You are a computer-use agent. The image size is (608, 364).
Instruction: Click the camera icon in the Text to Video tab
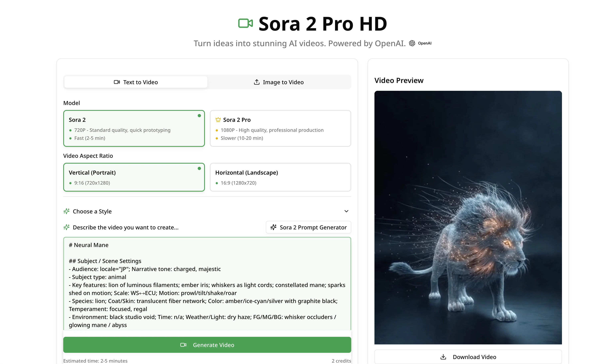coord(117,82)
